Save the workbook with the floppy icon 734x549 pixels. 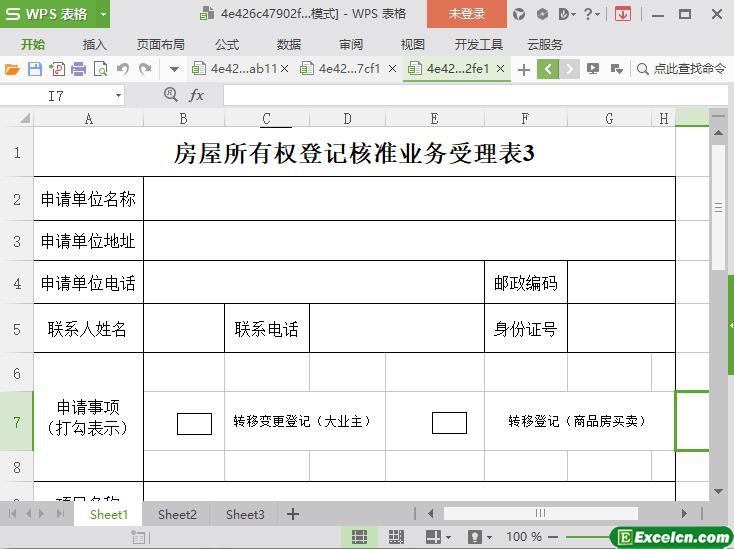[x=35, y=69]
